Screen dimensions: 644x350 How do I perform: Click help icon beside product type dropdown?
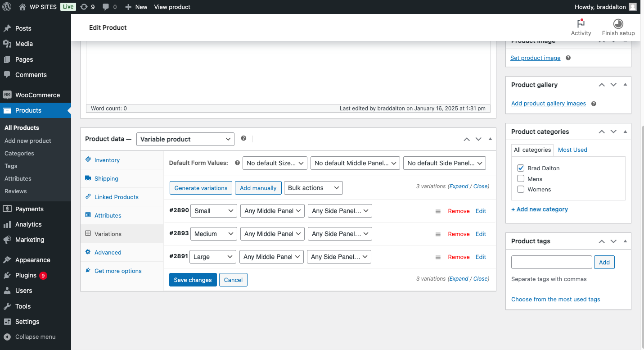[243, 138]
